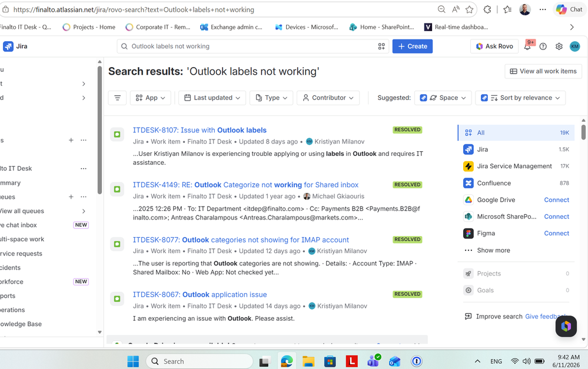This screenshot has height=369, width=588.
Task: Open the browser extensions icon
Action: tap(487, 9)
